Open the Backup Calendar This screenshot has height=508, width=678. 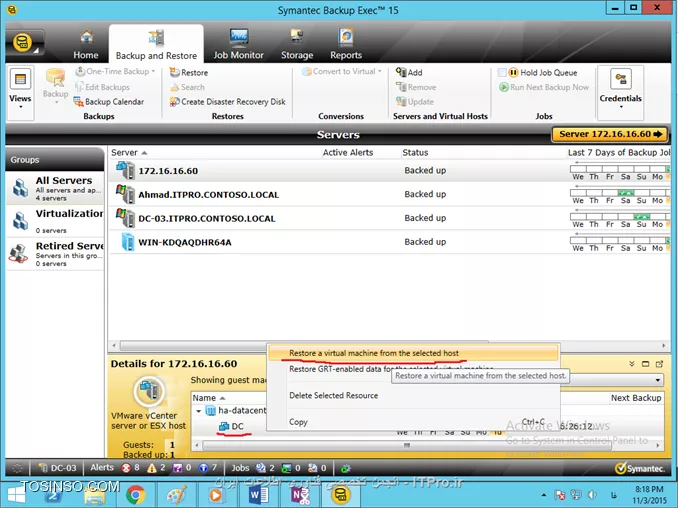(109, 102)
